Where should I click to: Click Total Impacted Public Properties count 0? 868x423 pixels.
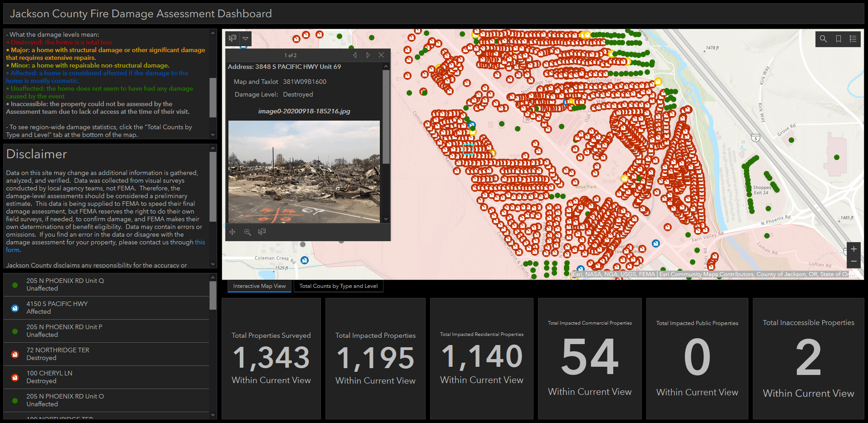(x=697, y=358)
